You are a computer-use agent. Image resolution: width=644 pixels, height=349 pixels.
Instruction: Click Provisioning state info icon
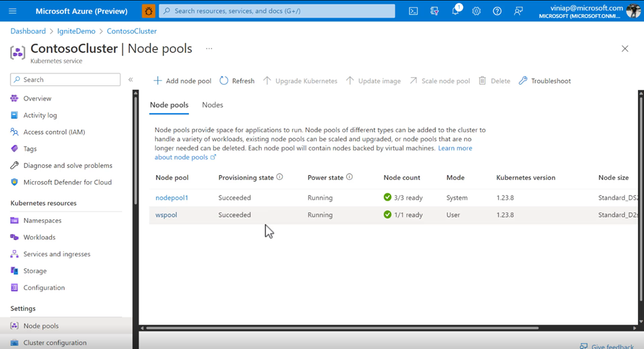point(279,177)
